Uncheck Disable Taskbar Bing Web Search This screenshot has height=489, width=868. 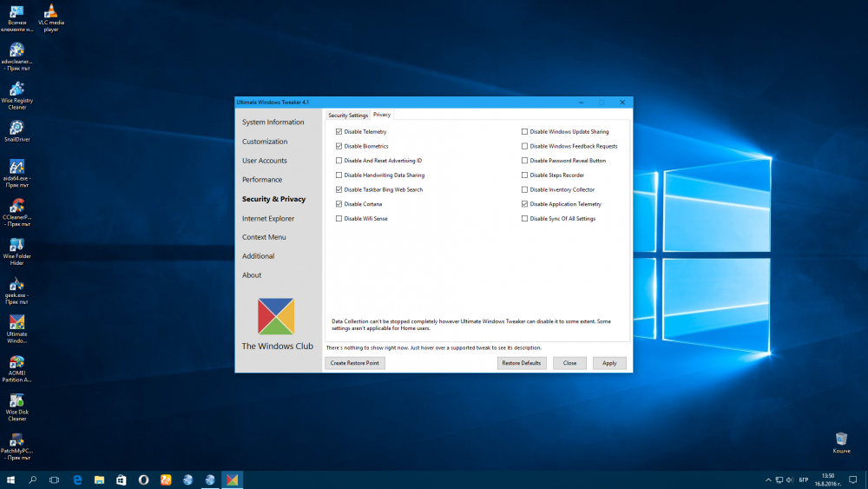tap(339, 189)
